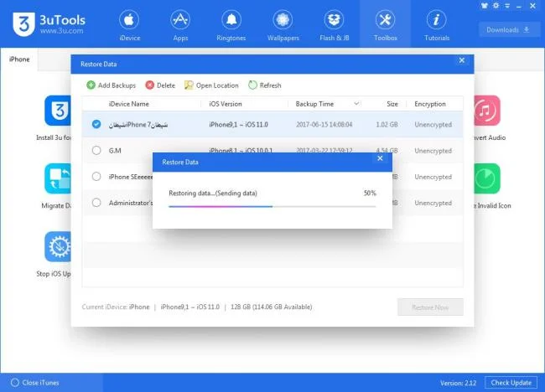Click the skin shirt icon in title bar
Screen dimensions: 545x392
pyautogui.click(x=484, y=6)
